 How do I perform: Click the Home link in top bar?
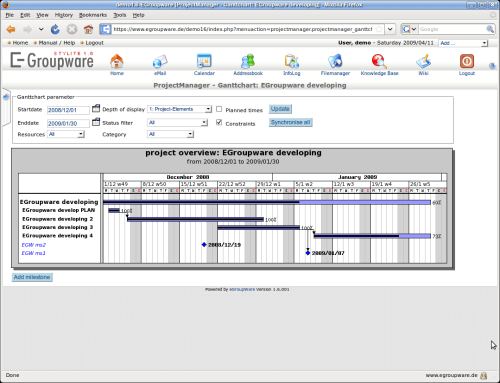[x=20, y=43]
